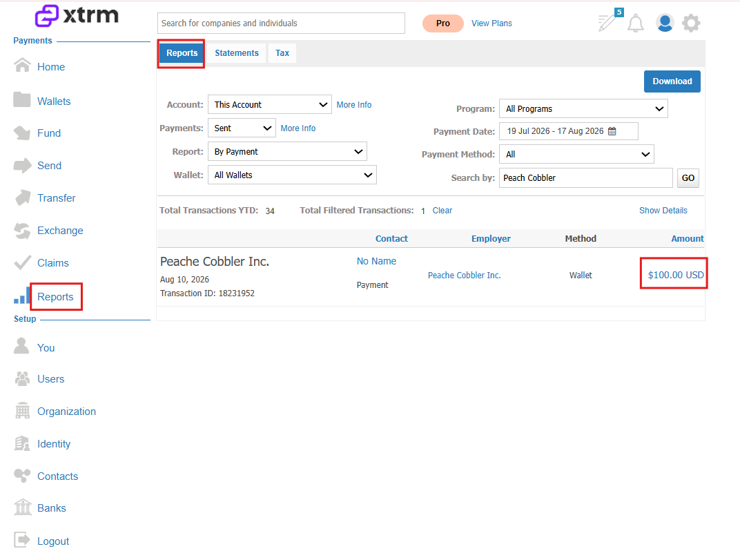Click the Fund hand icon
The image size is (740, 560).
(x=21, y=133)
